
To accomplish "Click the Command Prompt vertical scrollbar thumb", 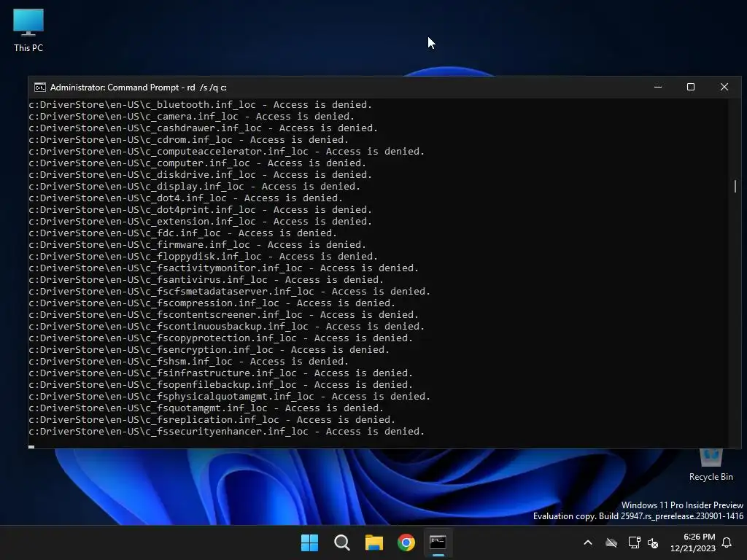I will click(735, 186).
